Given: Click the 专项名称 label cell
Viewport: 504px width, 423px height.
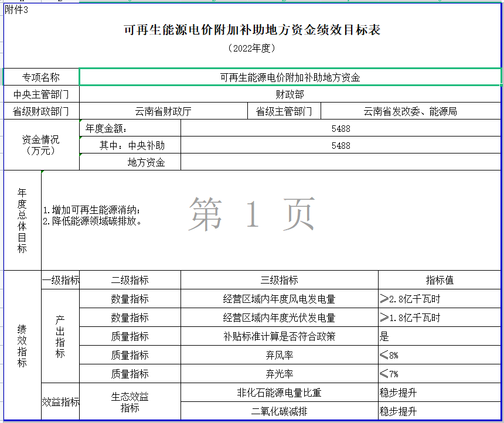Looking at the screenshot, I should [41, 77].
